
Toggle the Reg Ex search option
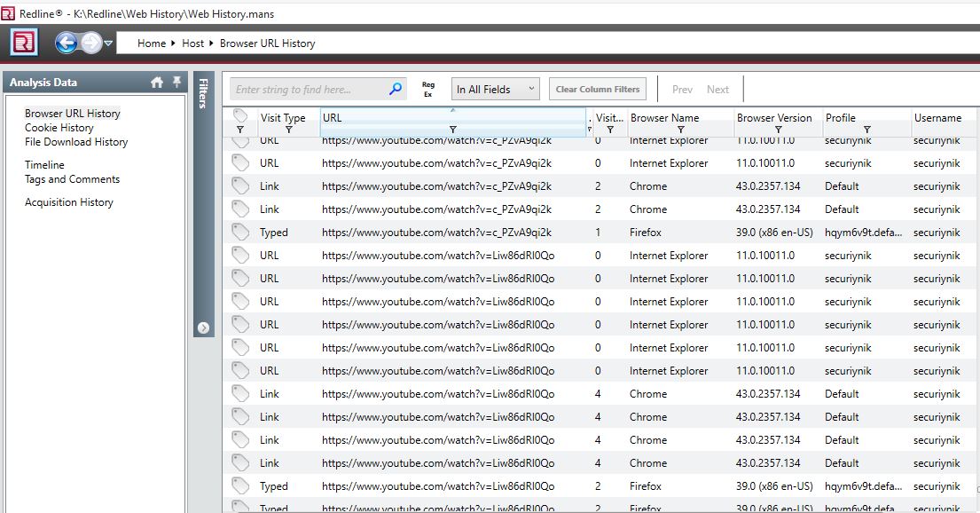(428, 89)
